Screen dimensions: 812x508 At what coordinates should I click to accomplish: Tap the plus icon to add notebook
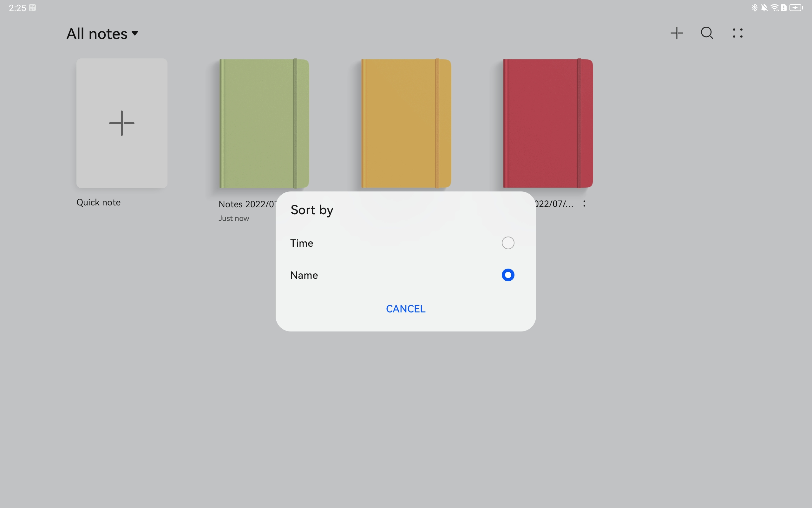coord(677,33)
